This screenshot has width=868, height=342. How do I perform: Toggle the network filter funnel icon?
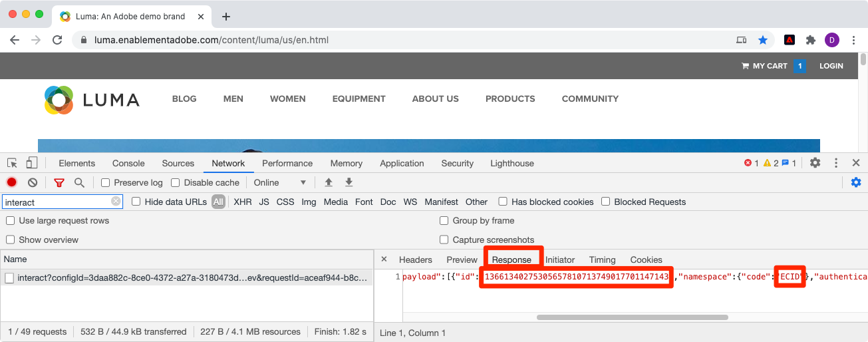(x=59, y=182)
